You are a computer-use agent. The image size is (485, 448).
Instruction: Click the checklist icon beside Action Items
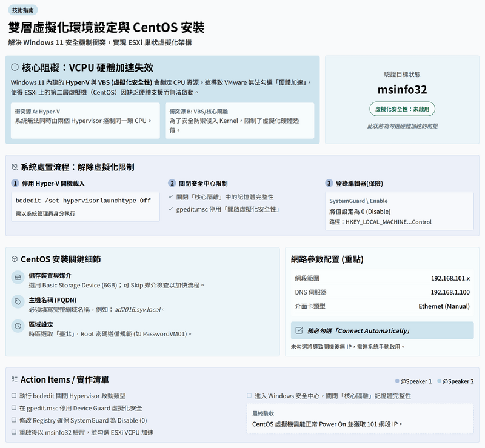(15, 379)
